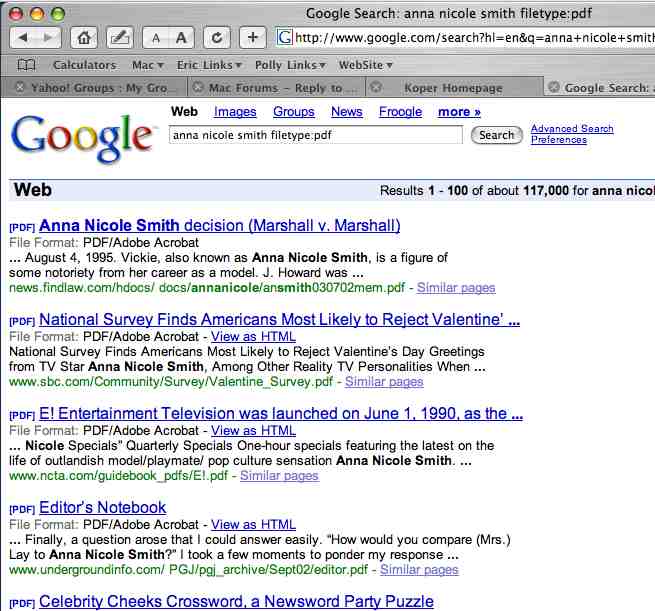Open the Mac bookmarks dropdown

pyautogui.click(x=147, y=65)
